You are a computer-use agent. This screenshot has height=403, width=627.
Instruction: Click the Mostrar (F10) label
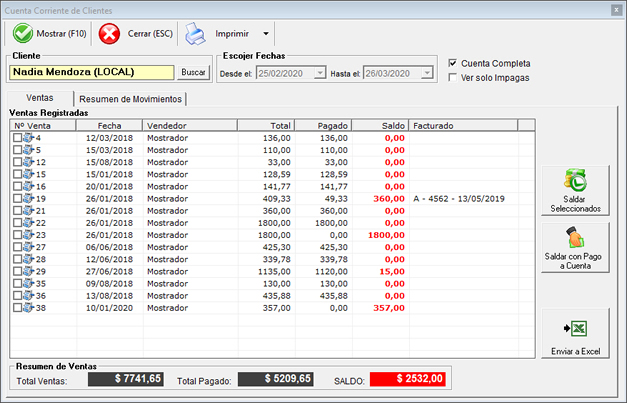pos(62,34)
